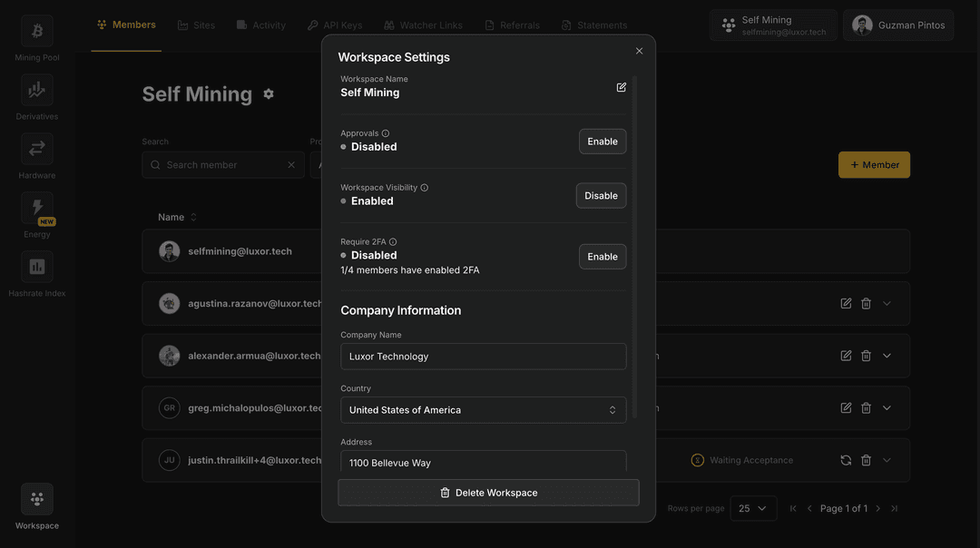Open Hashrate Index icon
Screen dimensions: 980x548
point(37,267)
